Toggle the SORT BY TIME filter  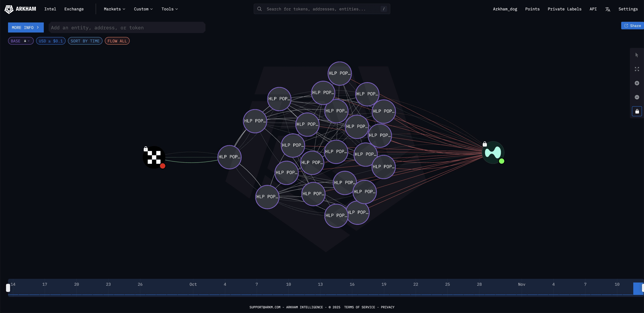pyautogui.click(x=85, y=41)
